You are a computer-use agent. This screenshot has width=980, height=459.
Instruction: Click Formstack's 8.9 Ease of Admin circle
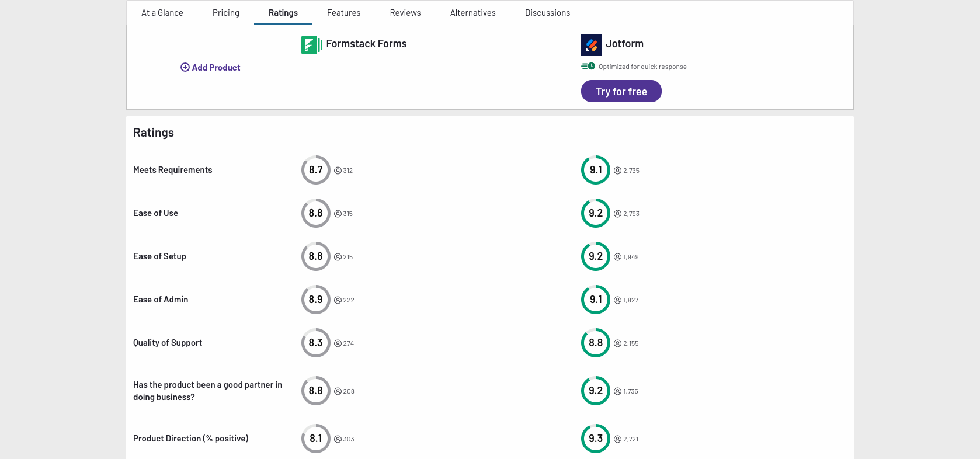click(316, 300)
